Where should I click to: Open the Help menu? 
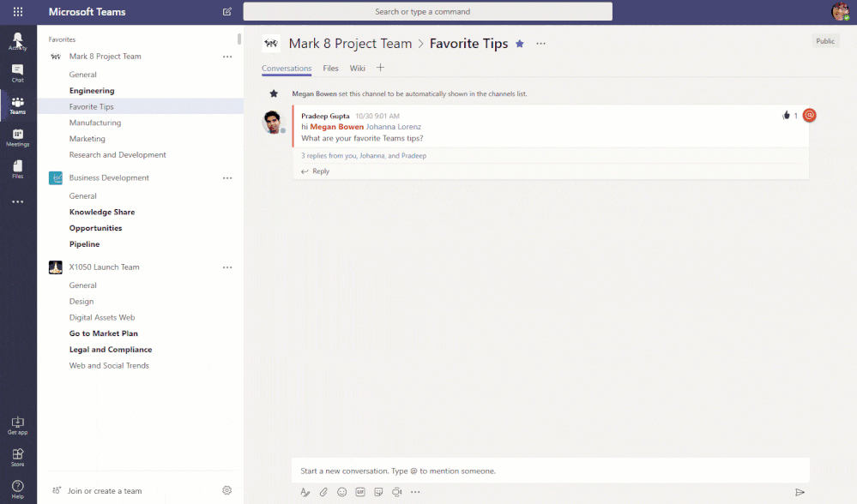coord(17,489)
